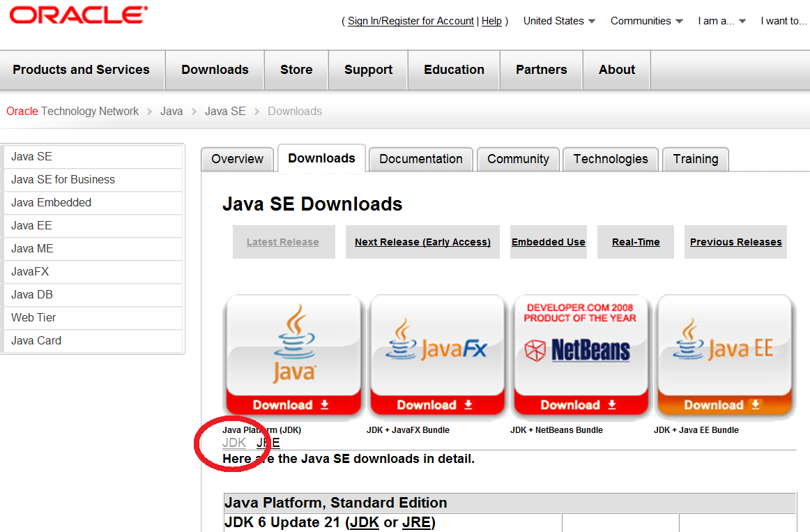Select the Downloads tab

[x=322, y=158]
